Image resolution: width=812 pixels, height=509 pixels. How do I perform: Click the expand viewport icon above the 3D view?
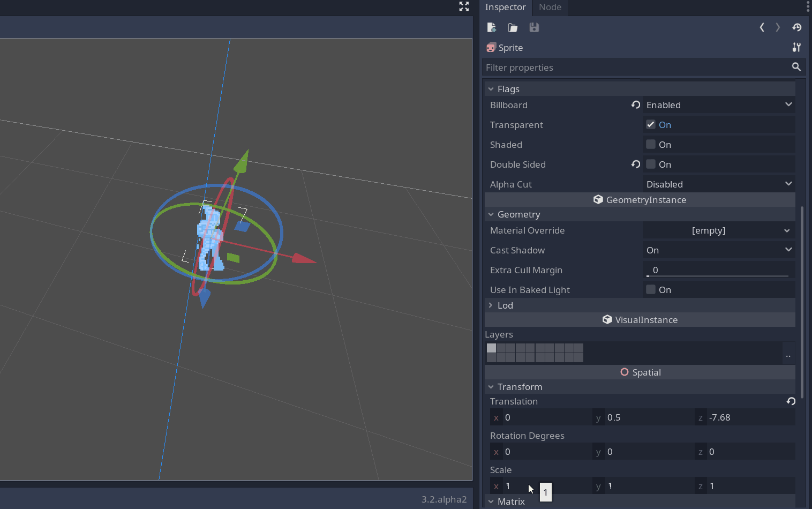(464, 7)
